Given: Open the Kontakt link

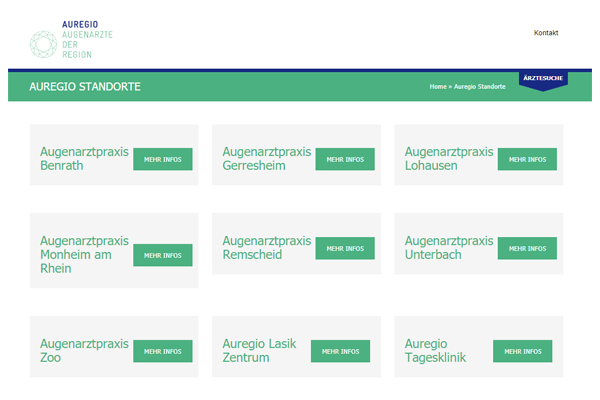Looking at the screenshot, I should coord(546,33).
